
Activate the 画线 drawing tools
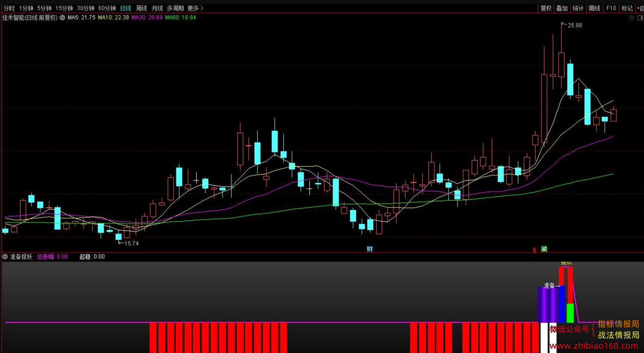[x=594, y=8]
